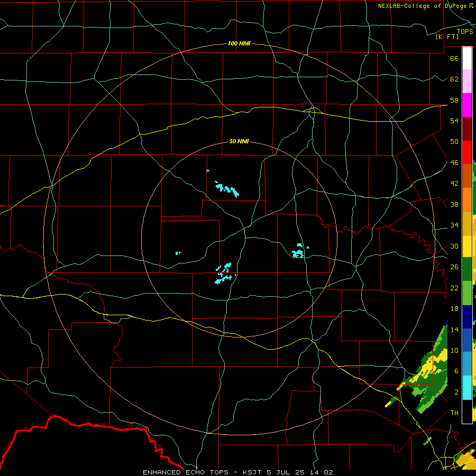The height and width of the screenshot is (476, 476).
Task: Click the "TOPS" legend title
Action: tap(465, 32)
